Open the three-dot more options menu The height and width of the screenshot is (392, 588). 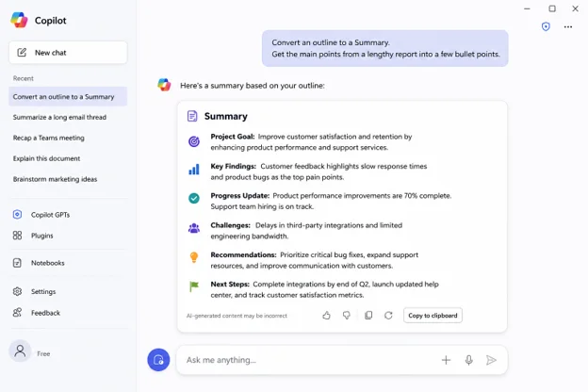click(568, 26)
